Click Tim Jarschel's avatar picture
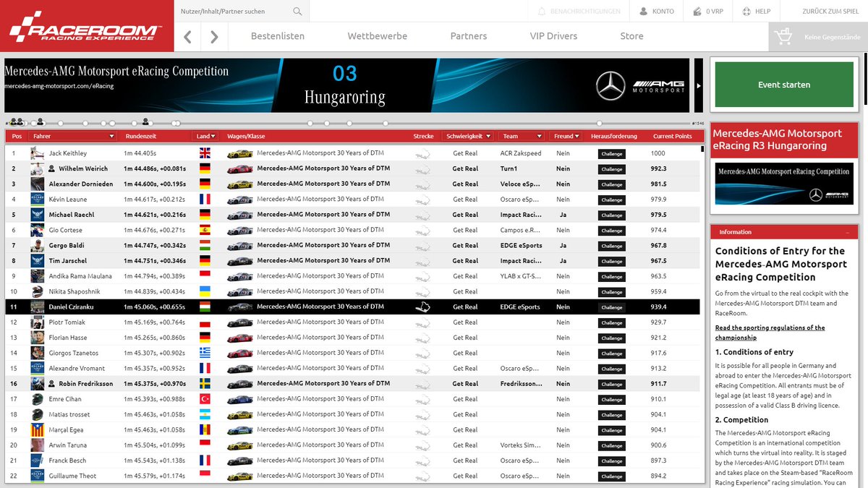This screenshot has height=488, width=868. click(x=38, y=260)
